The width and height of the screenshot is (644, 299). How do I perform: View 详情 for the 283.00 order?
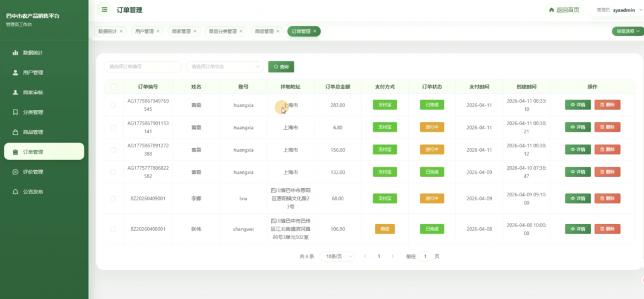tap(578, 105)
